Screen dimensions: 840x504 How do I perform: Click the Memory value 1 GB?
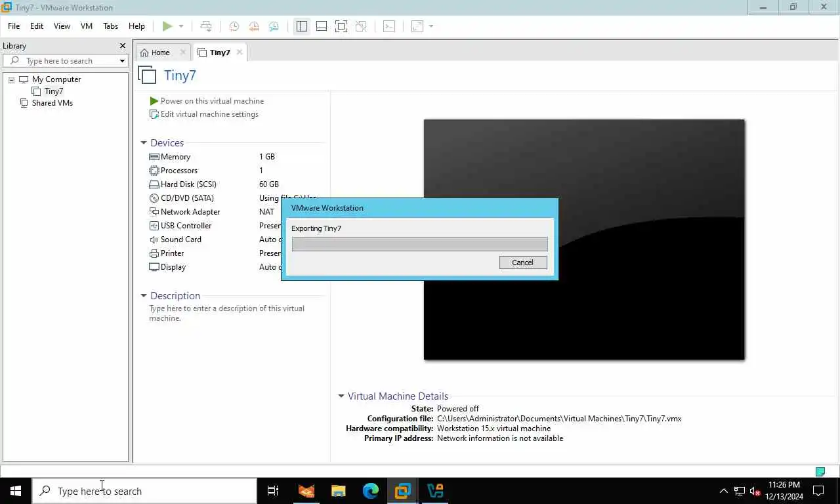coord(267,157)
